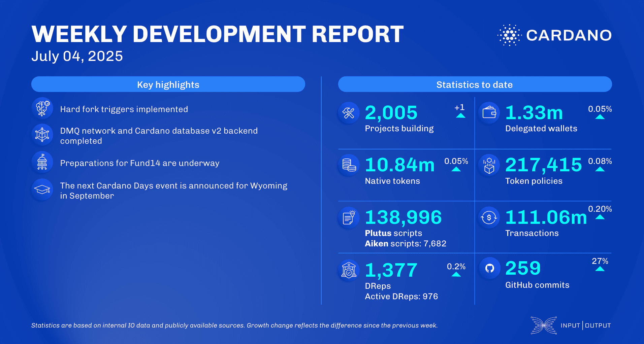Click the up arrow beside Delegated wallets

click(x=600, y=117)
